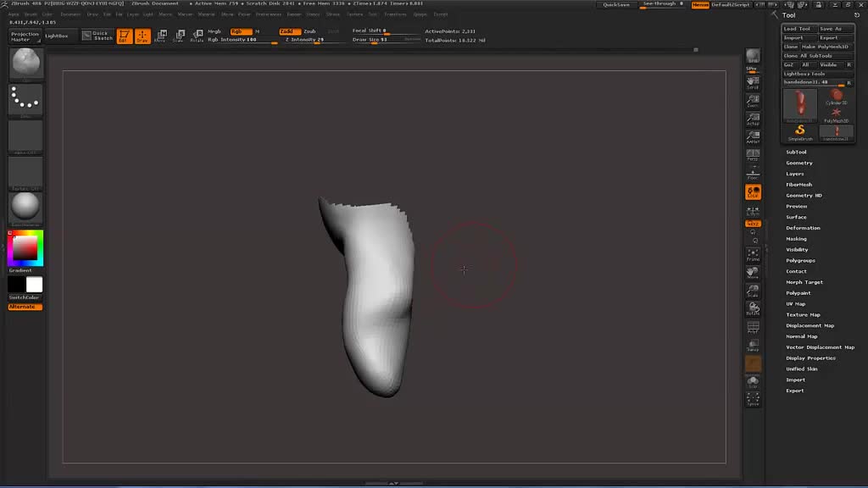
Task: Pick the SimpleBrush tool icon
Action: [800, 131]
